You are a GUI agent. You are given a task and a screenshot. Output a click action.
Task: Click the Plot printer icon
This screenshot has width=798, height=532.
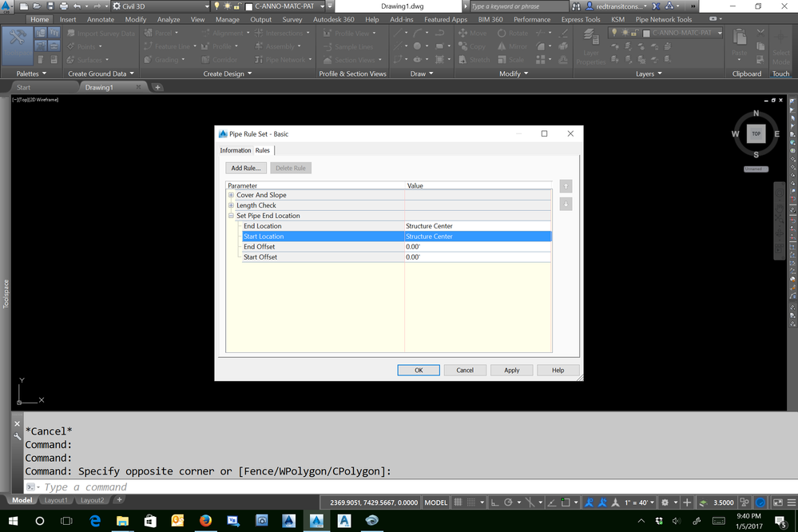[x=64, y=6]
